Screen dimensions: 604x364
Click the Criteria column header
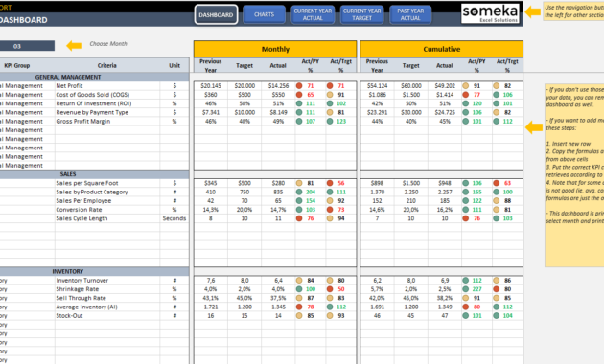tap(107, 65)
